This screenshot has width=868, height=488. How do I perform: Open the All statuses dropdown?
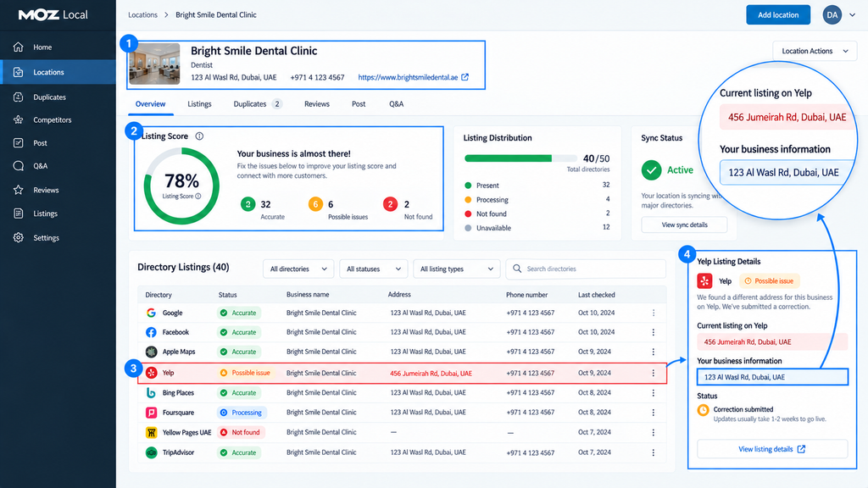pos(374,269)
